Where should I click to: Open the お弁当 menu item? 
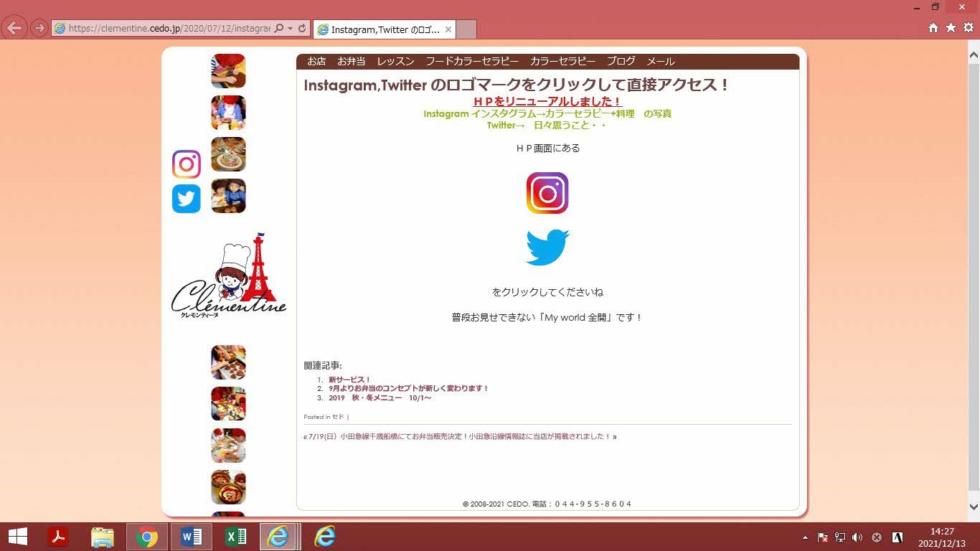(x=352, y=62)
